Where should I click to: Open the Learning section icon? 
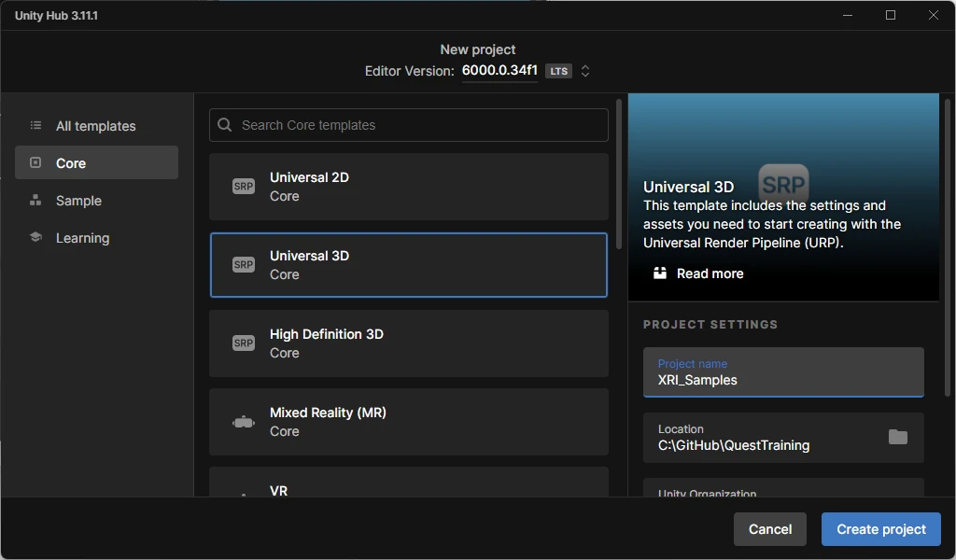click(x=37, y=237)
